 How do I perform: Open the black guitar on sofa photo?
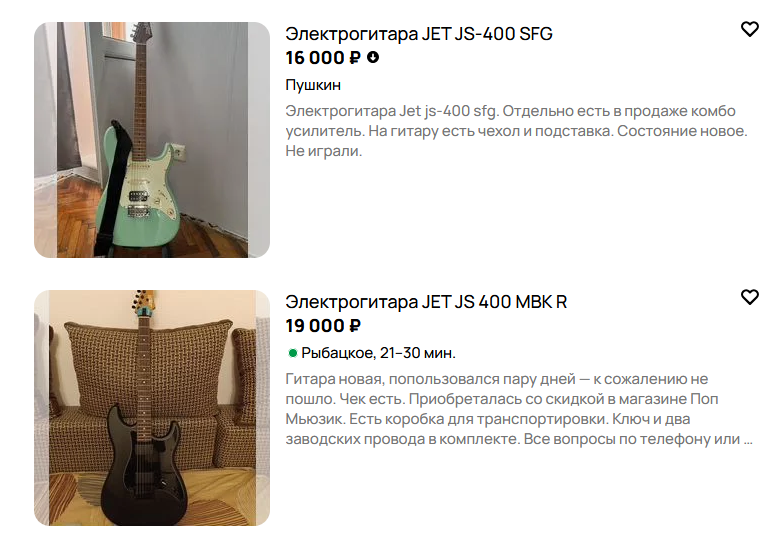pyautogui.click(x=152, y=408)
